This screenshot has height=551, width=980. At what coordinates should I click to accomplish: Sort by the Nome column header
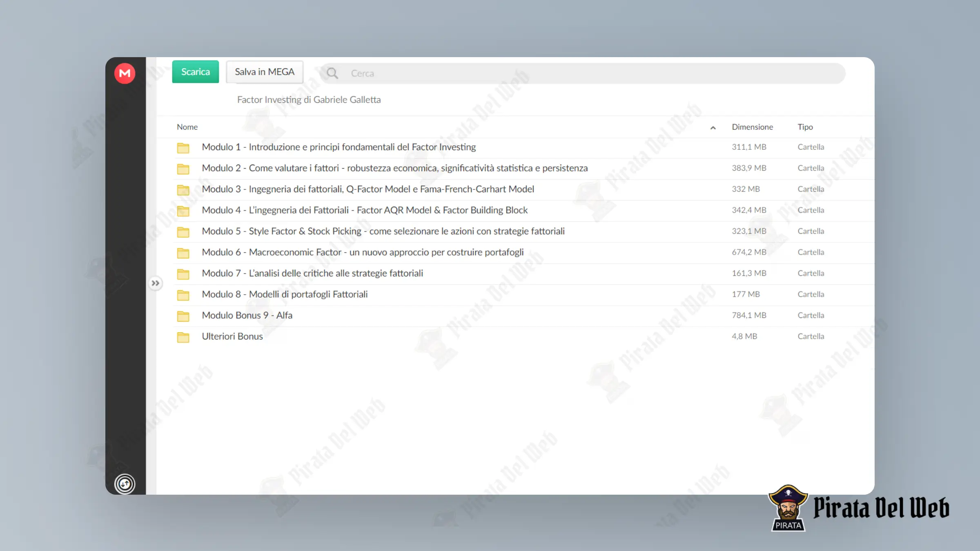tap(187, 127)
